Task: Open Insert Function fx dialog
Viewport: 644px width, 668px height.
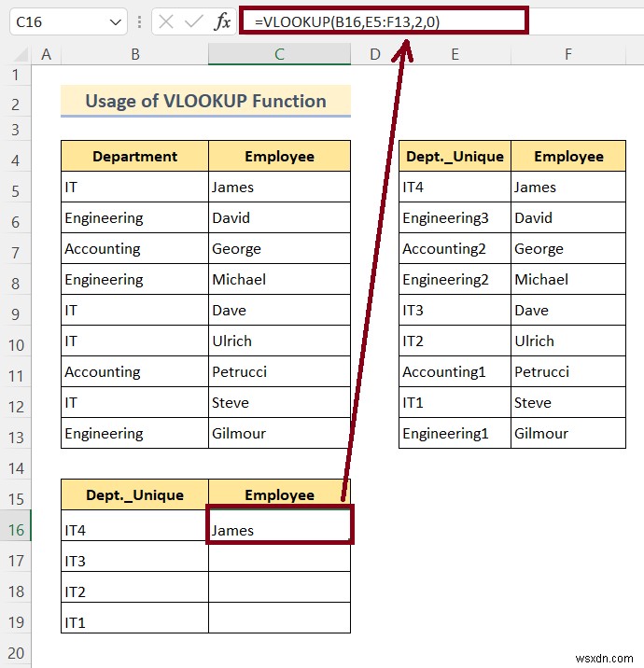Action: pyautogui.click(x=222, y=21)
